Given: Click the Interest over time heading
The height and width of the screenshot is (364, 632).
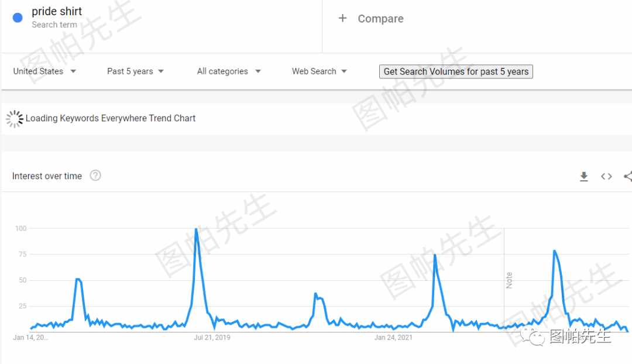Looking at the screenshot, I should [47, 176].
